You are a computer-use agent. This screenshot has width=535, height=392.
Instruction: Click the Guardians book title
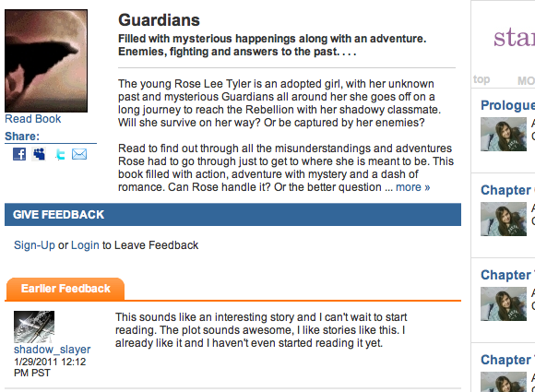[x=159, y=19]
